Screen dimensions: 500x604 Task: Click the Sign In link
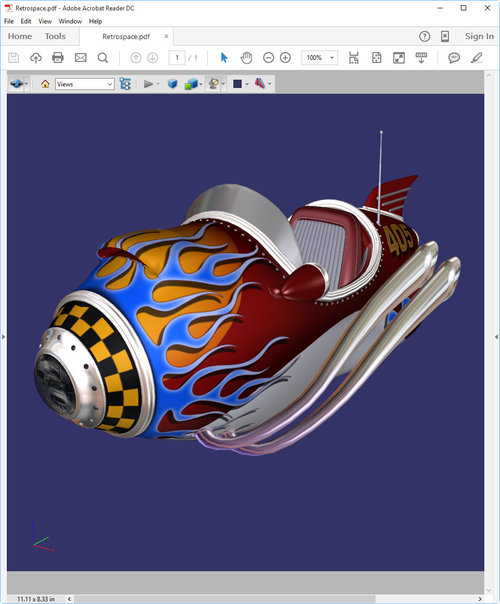coord(479,36)
